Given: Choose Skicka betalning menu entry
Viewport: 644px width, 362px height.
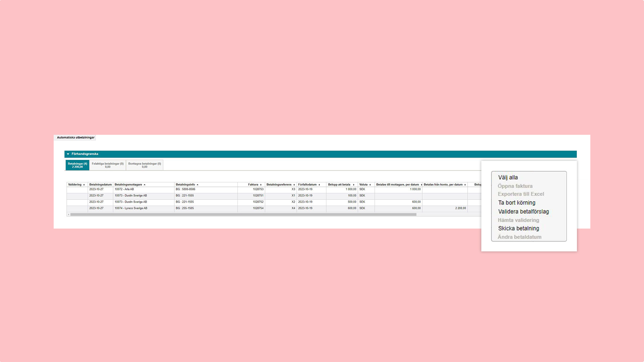Looking at the screenshot, I should pyautogui.click(x=519, y=229).
